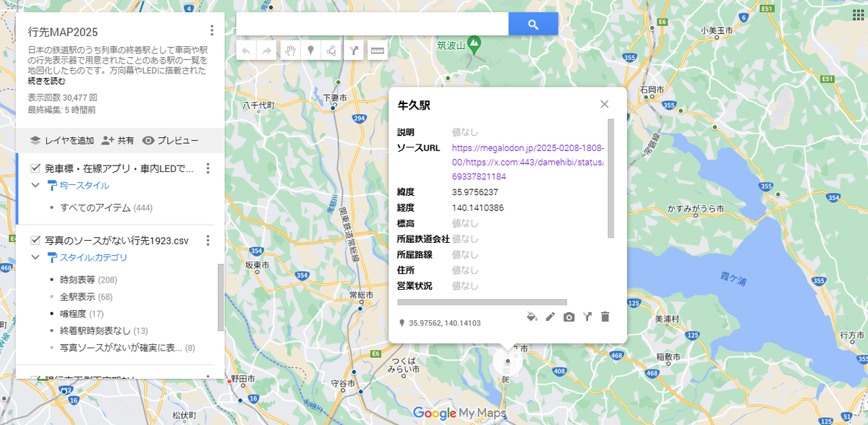Open options menu for 発車標 layer
Screen dimensions: 868x425
tap(208, 168)
